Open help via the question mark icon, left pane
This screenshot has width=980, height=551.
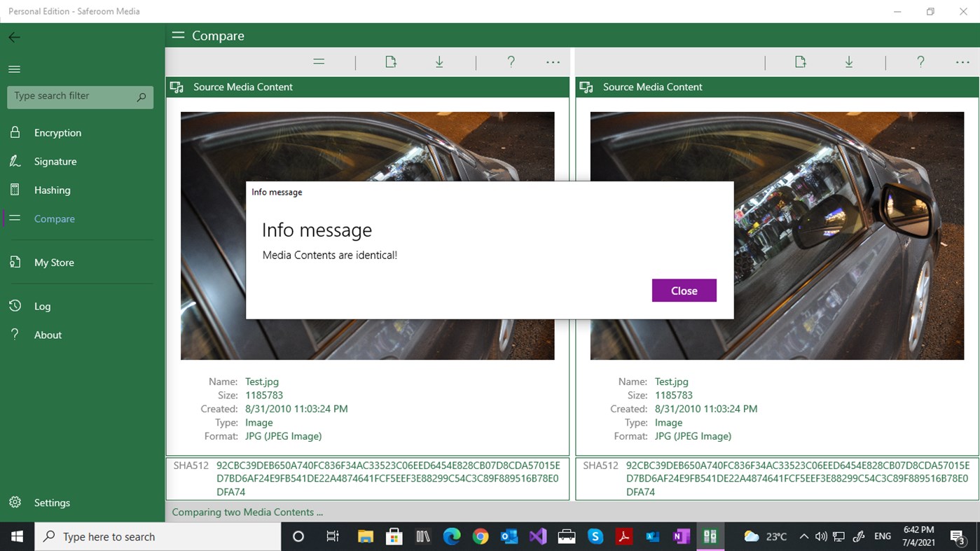pos(511,62)
